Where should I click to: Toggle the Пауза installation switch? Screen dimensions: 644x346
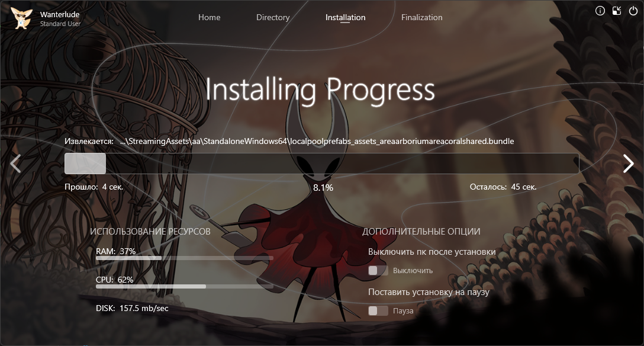click(378, 310)
